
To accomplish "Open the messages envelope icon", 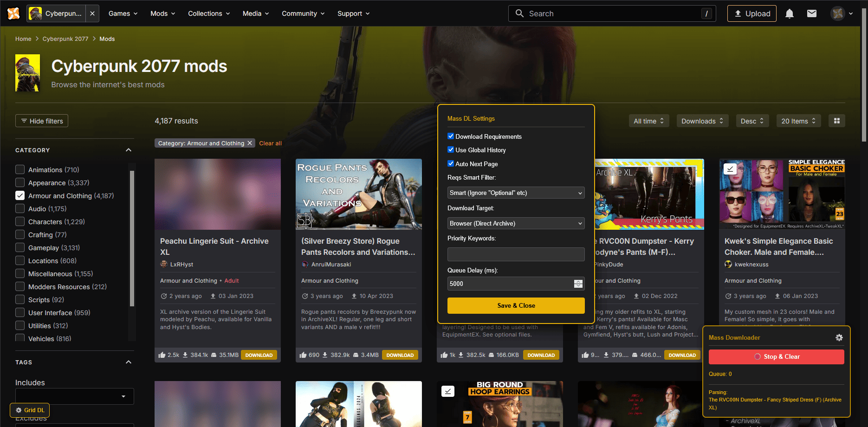I will (811, 13).
